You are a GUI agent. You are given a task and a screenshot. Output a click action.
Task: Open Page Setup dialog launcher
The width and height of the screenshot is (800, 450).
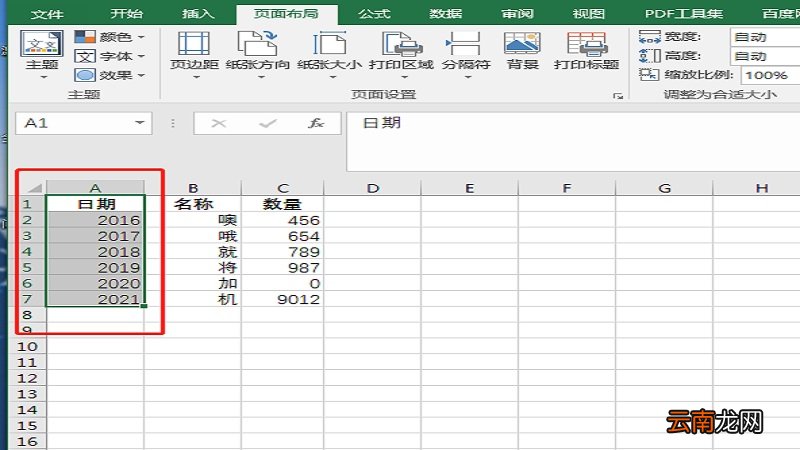click(x=618, y=95)
